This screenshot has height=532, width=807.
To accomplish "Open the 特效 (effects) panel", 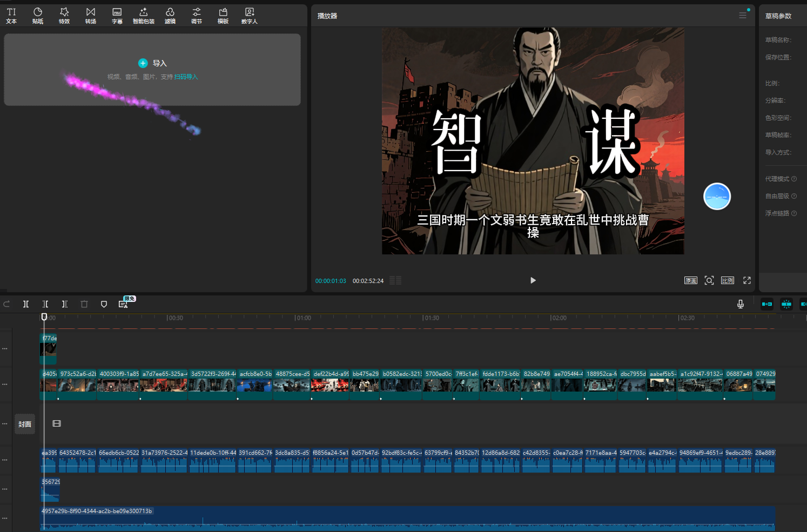I will (x=64, y=16).
